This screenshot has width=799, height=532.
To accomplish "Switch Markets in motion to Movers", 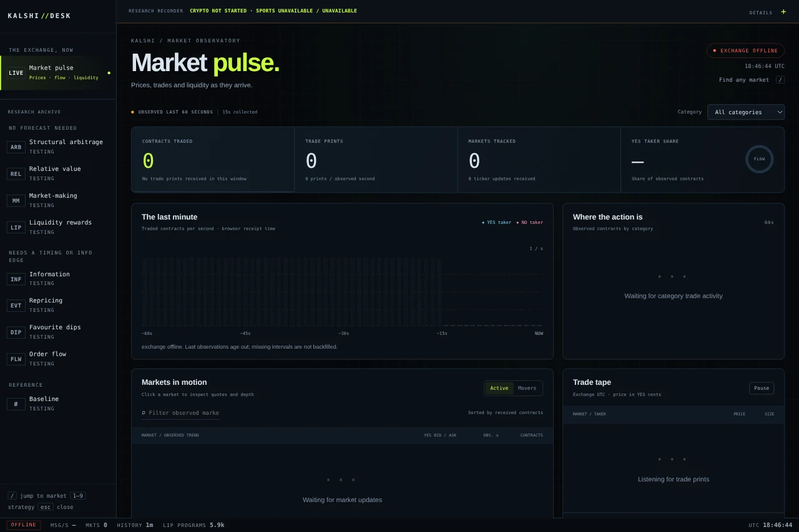I will (527, 389).
